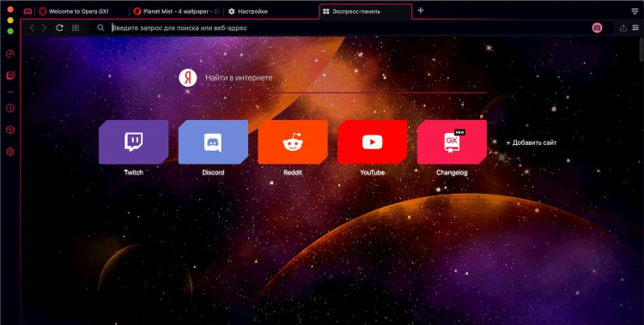Viewport: 644px width, 325px height.
Task: Open History clock icon in sidebar
Action: (10, 108)
